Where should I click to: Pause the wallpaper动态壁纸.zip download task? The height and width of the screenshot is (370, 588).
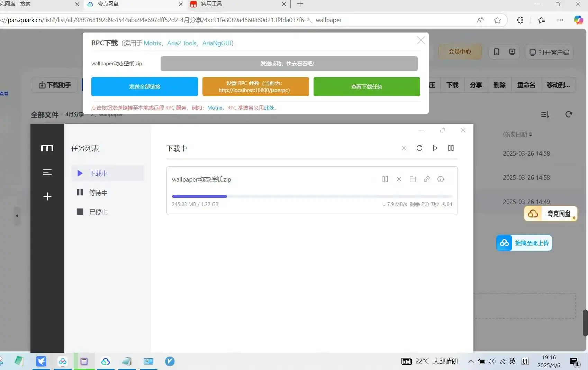coord(385,179)
